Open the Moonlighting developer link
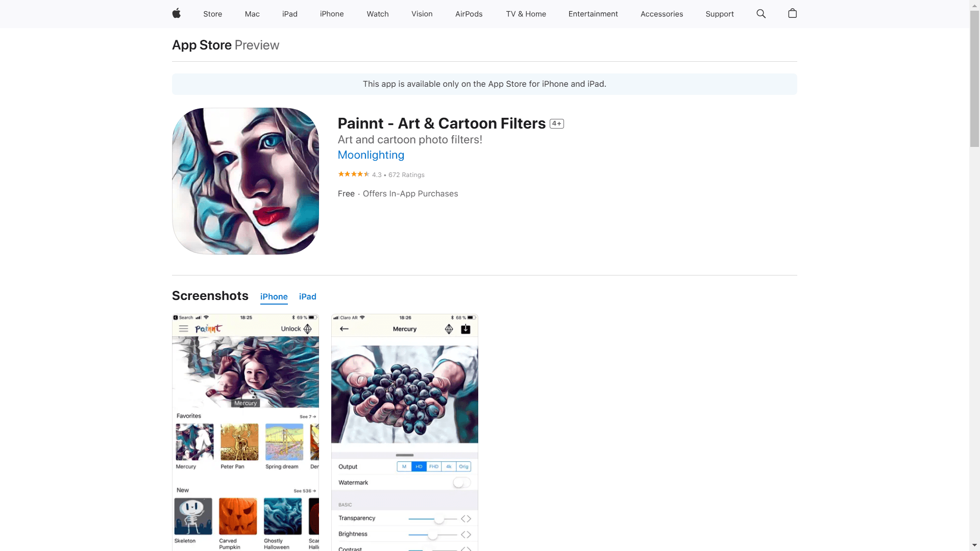980x551 pixels. pos(371,155)
